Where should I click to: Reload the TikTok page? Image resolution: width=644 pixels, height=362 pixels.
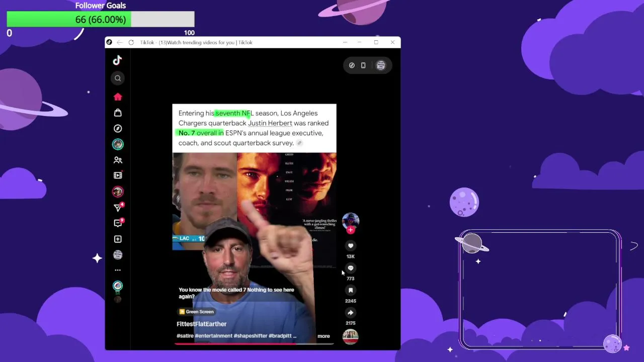point(131,42)
